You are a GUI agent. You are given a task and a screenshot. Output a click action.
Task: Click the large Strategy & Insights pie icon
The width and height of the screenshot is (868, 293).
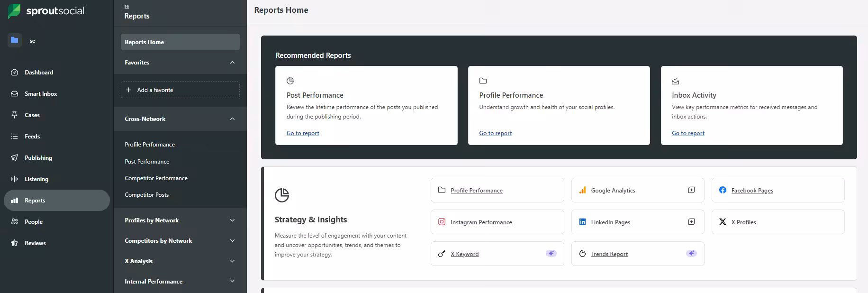282,195
